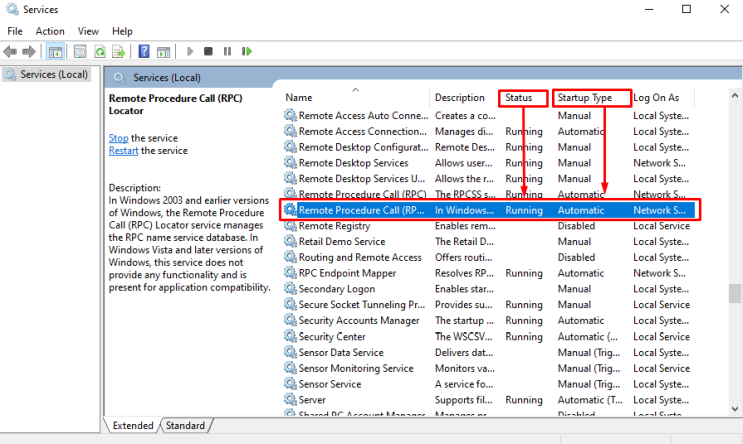Click the green Restart Service toolbar icon

pyautogui.click(x=247, y=51)
